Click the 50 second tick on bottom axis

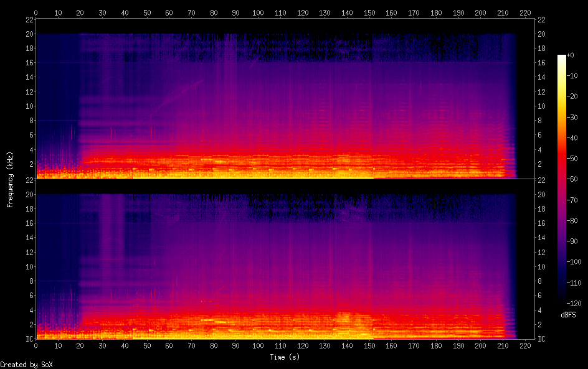pos(147,345)
